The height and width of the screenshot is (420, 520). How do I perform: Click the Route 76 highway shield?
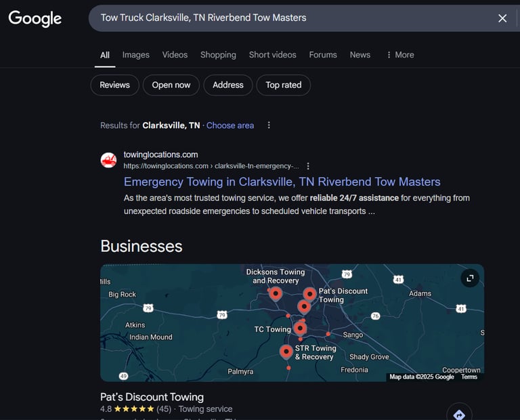coord(375,316)
